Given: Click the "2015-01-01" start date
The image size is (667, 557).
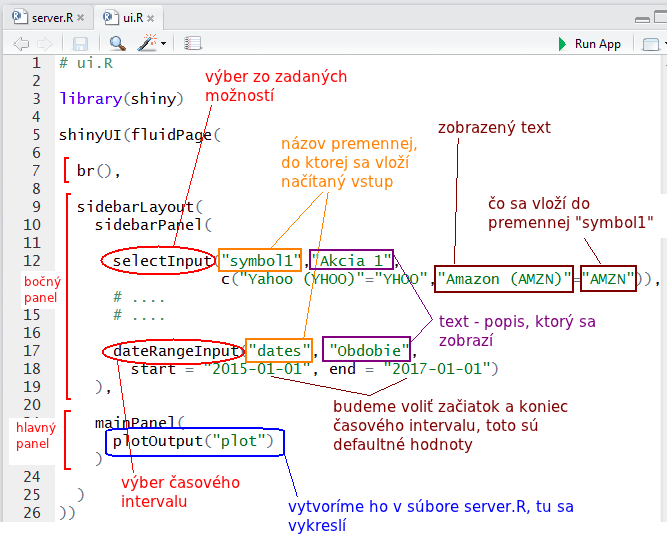Looking at the screenshot, I should click(x=258, y=369).
